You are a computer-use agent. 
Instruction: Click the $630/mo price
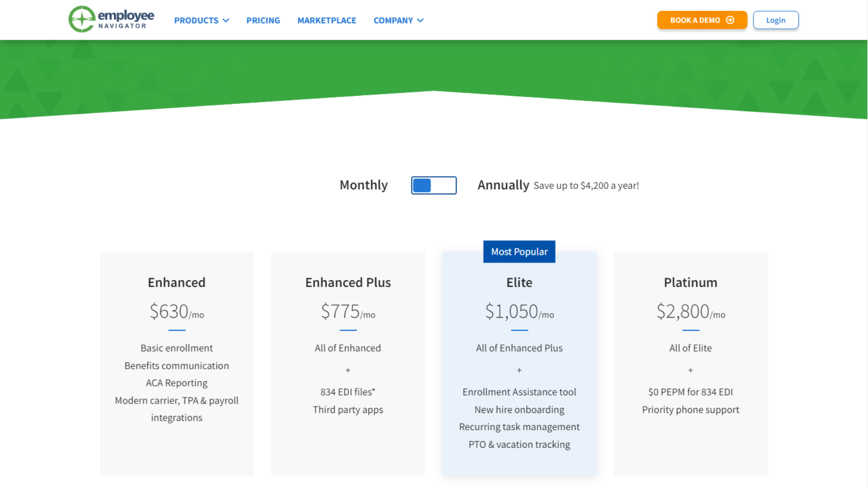(177, 311)
